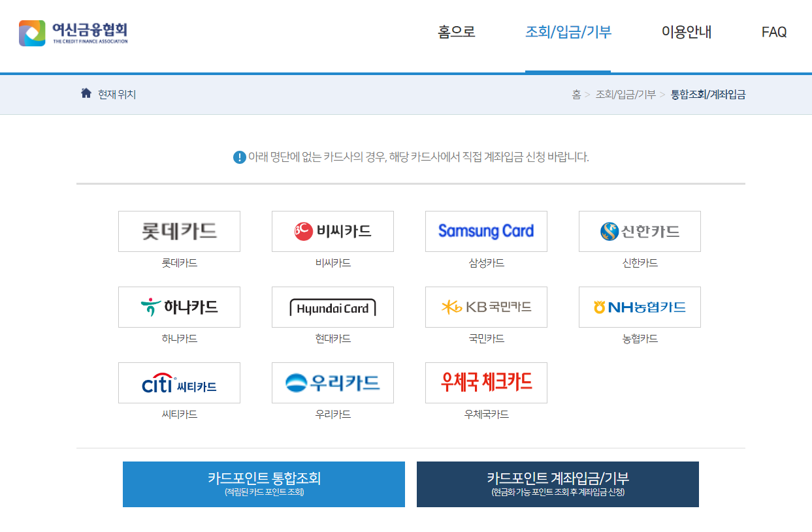Image resolution: width=812 pixels, height=532 pixels.
Task: Select the 롯데카드 card logo
Action: tap(179, 231)
